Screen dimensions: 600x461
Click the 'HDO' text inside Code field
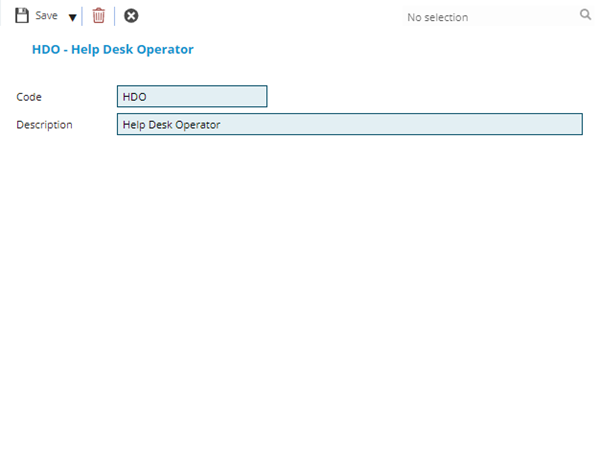click(x=135, y=97)
